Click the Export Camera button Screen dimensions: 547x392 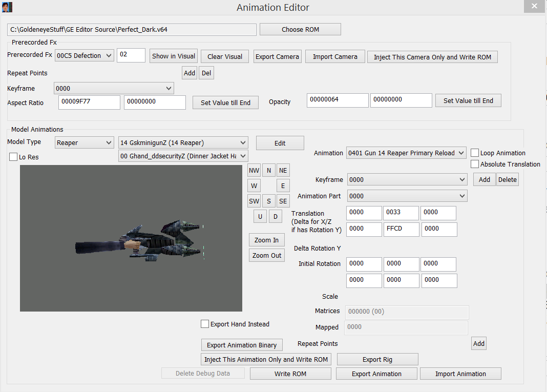pos(277,56)
